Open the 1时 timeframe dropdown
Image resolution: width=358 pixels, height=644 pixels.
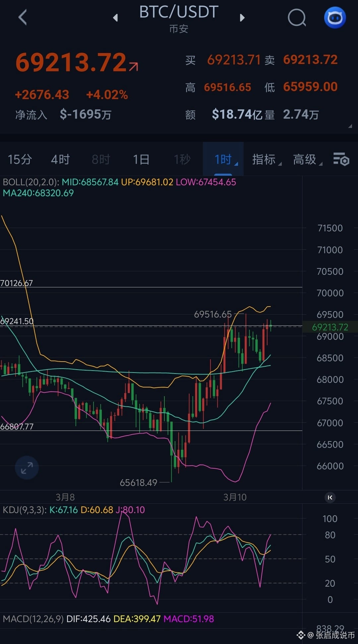(x=223, y=159)
